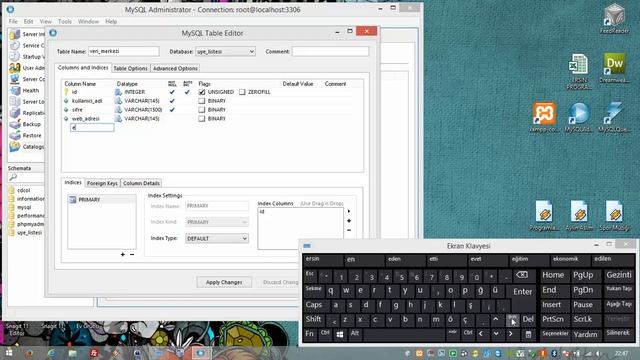Click Gezinti key on on-screen keyboard
640x360 pixels.
click(x=618, y=275)
